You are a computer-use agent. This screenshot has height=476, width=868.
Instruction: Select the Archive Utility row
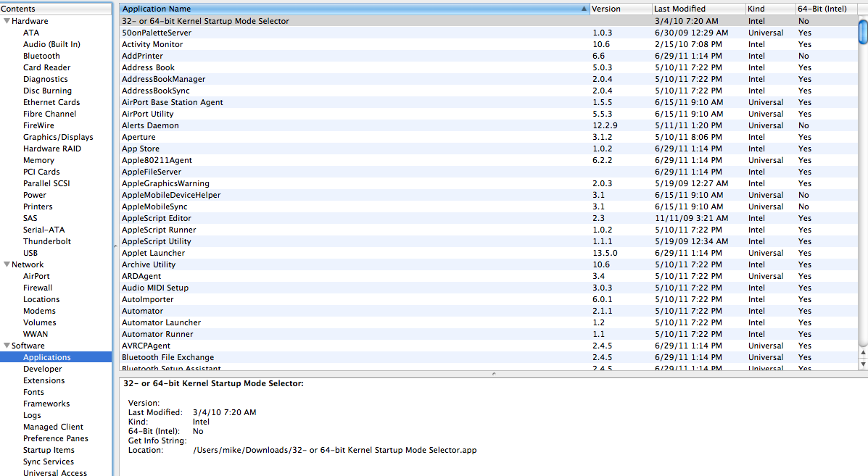[x=488, y=265]
